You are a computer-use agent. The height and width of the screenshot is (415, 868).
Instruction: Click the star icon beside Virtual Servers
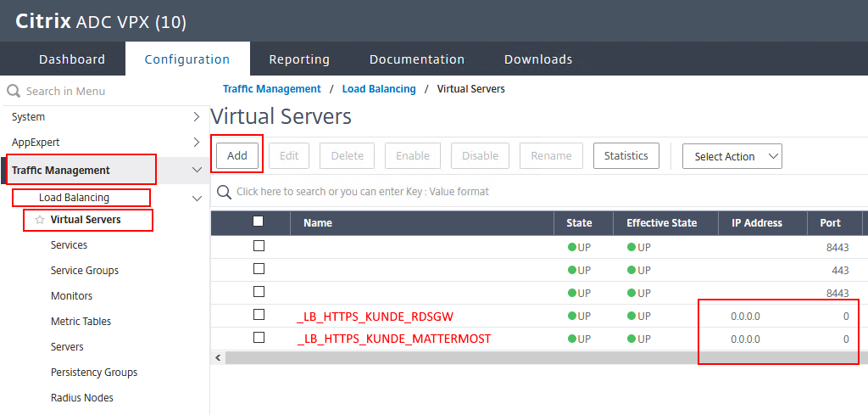click(39, 220)
